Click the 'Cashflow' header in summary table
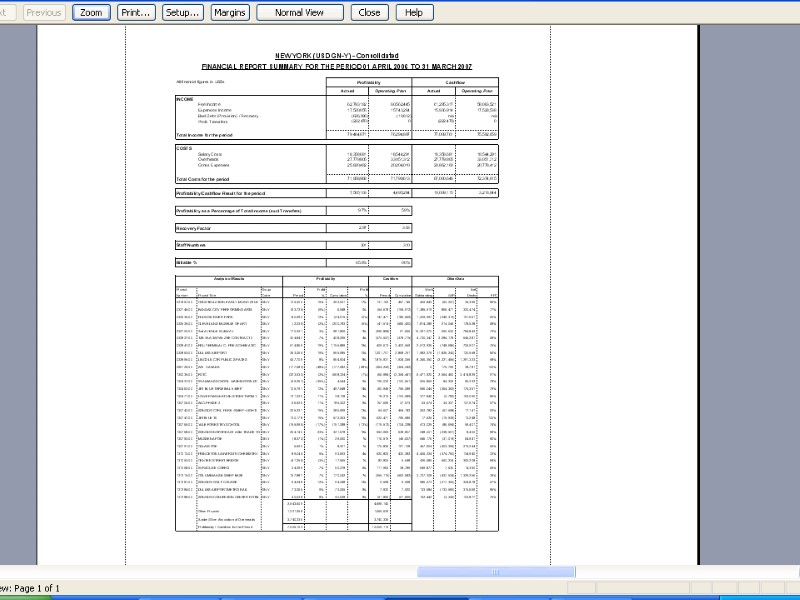The height and width of the screenshot is (600, 800). [455, 82]
